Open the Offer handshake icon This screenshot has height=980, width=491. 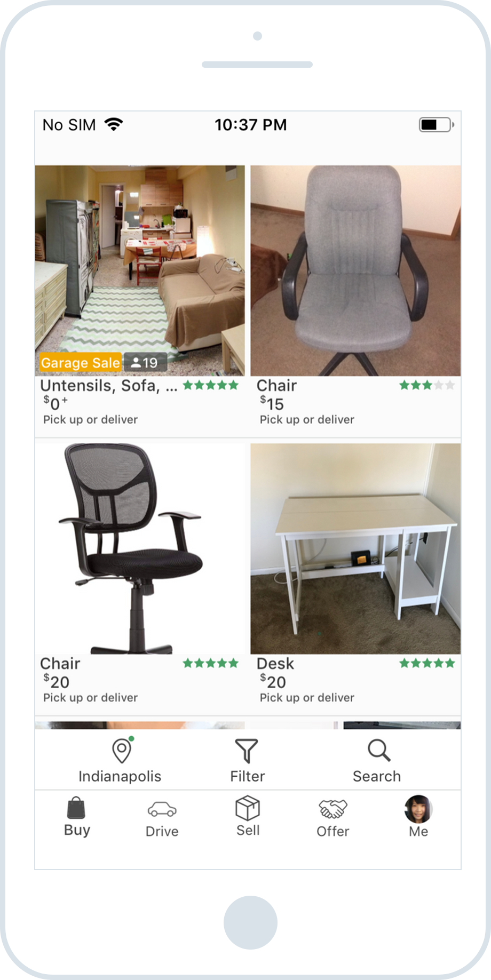click(333, 809)
